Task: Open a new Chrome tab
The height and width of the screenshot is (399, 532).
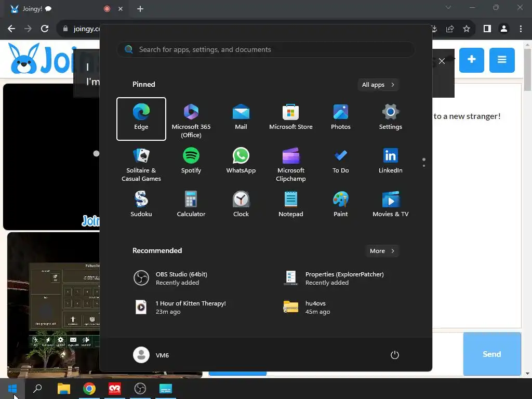Action: pyautogui.click(x=140, y=9)
